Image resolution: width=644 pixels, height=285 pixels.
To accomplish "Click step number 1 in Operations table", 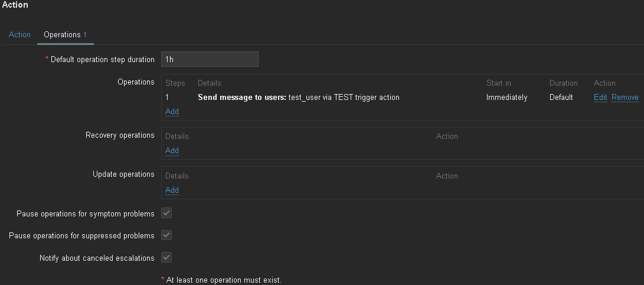I will point(167,98).
